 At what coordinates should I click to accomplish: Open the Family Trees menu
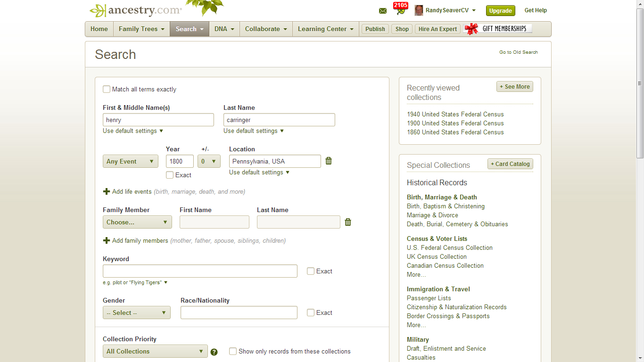coord(141,29)
